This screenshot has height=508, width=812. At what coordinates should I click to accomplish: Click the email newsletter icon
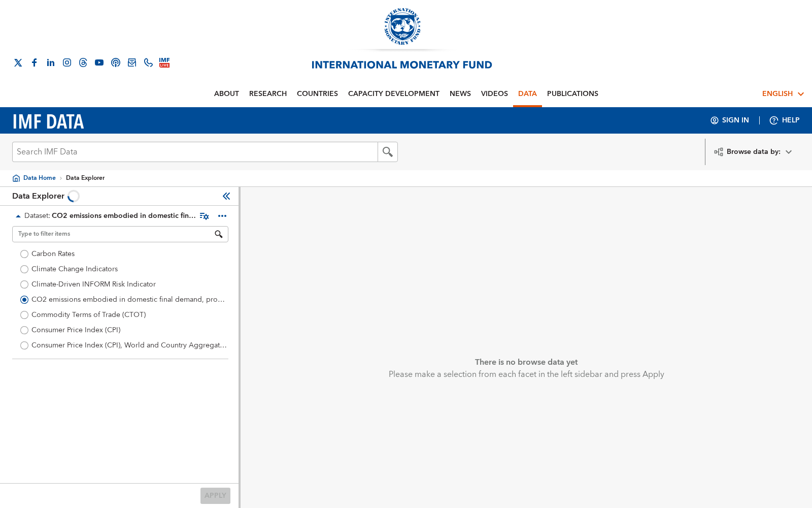[132, 62]
